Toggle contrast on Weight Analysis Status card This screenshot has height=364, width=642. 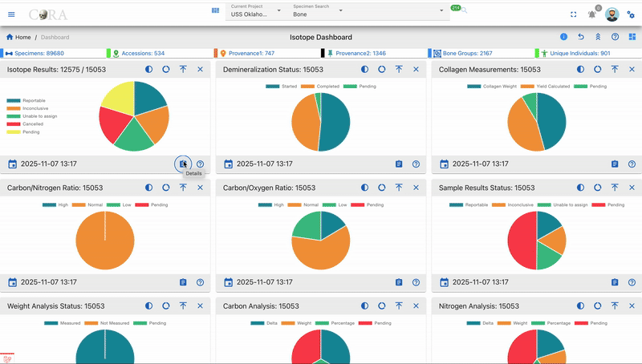(148, 305)
